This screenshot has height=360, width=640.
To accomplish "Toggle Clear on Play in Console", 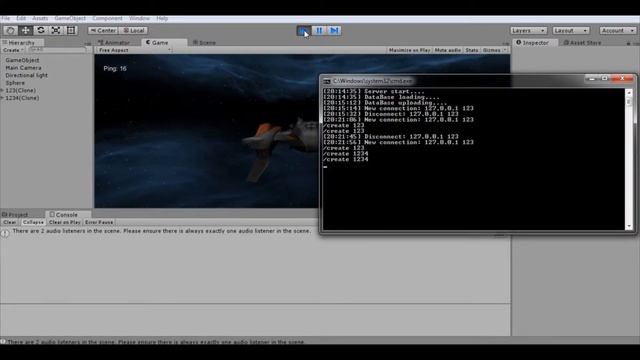I will tap(64, 222).
